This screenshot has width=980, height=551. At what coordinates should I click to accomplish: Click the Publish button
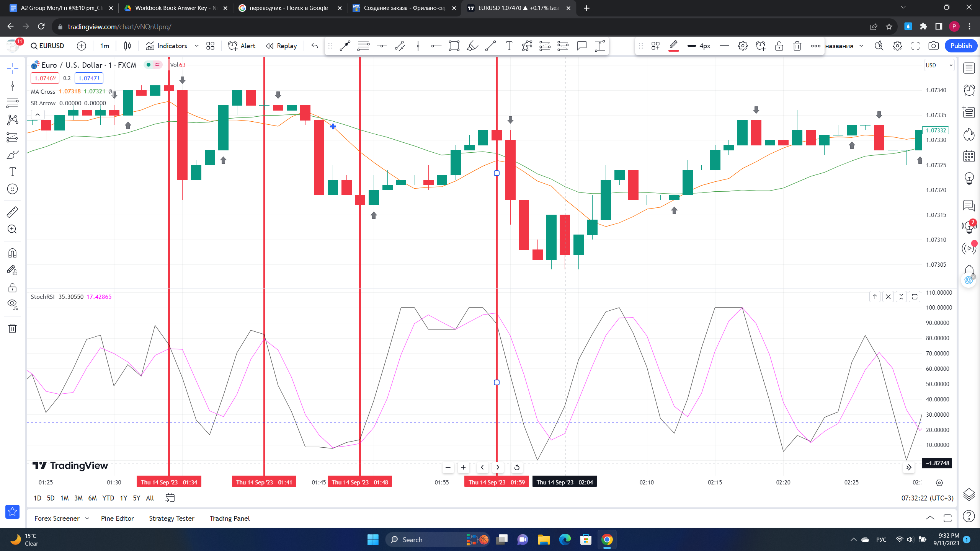tap(961, 46)
